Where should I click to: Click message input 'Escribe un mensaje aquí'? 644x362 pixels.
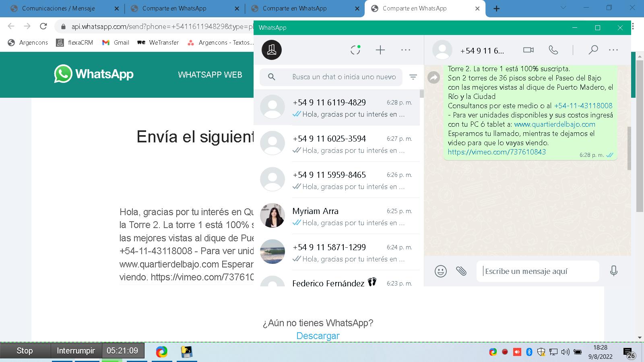pyautogui.click(x=538, y=271)
